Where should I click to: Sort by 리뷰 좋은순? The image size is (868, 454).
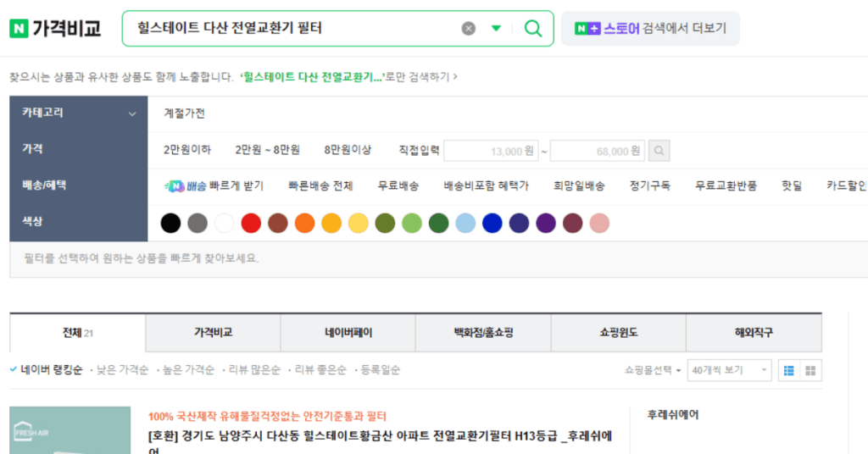[320, 370]
